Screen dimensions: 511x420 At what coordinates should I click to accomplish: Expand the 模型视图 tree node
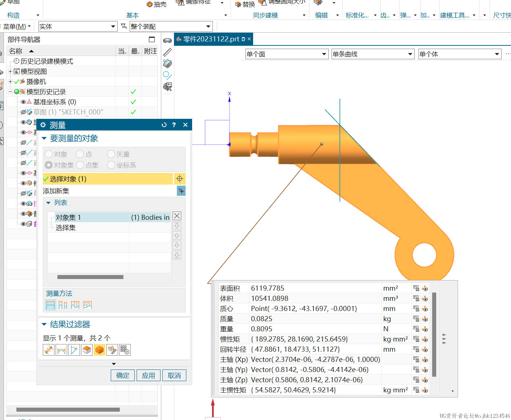11,72
